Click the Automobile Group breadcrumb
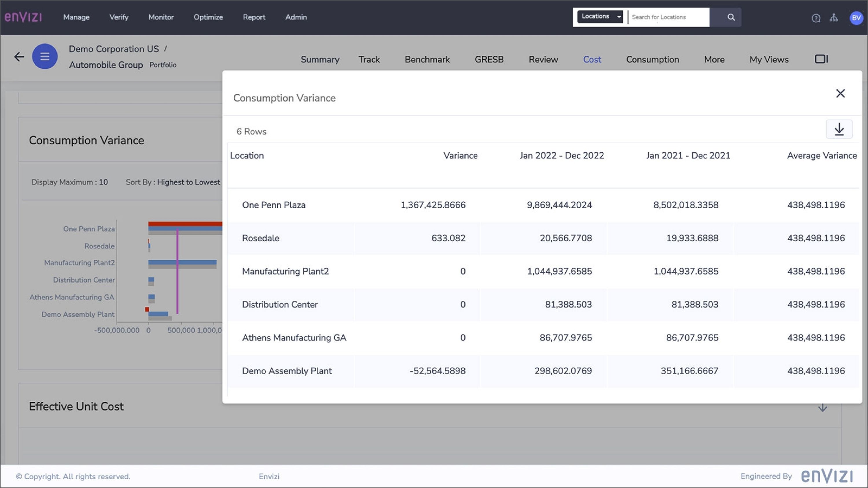868x488 pixels. (106, 65)
